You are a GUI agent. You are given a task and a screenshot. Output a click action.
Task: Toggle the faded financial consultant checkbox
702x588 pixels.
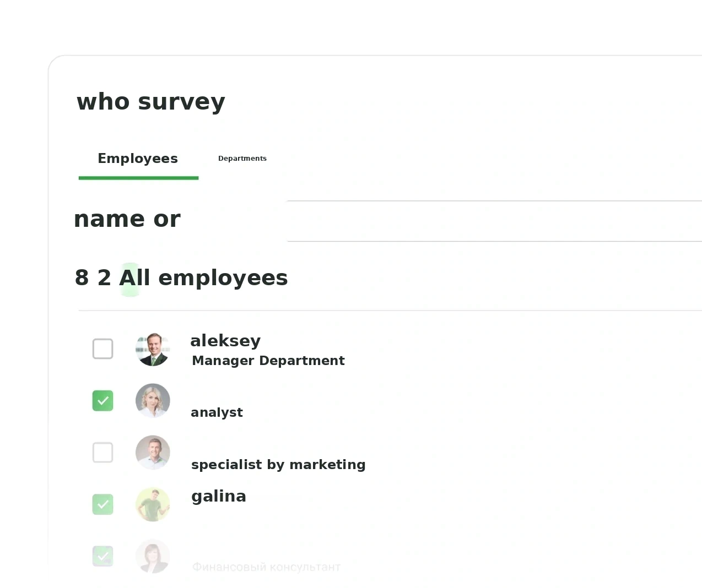(102, 556)
